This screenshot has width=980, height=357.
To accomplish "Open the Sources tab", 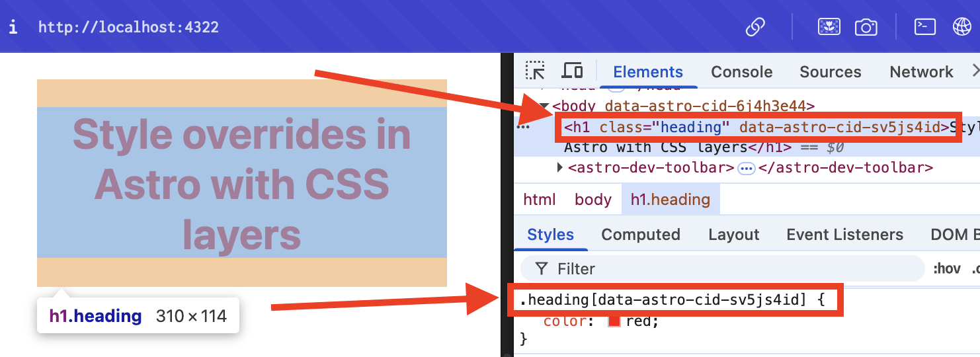I will pos(831,72).
